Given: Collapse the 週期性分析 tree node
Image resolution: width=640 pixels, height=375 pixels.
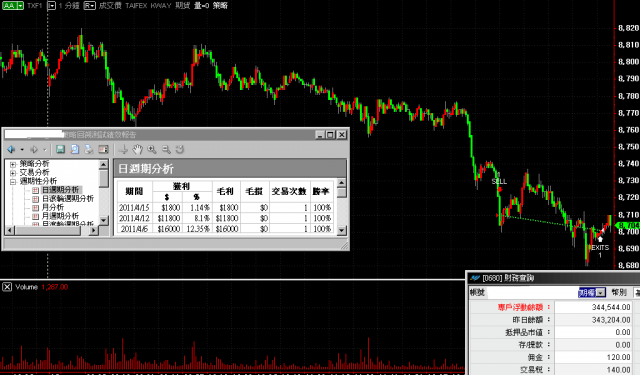Looking at the screenshot, I should pyautogui.click(x=13, y=182).
